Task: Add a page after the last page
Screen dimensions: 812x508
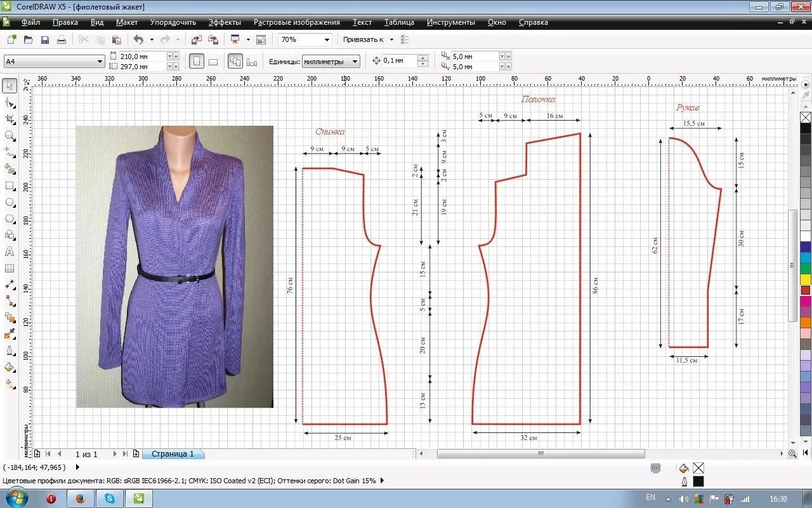Action: coord(136,454)
